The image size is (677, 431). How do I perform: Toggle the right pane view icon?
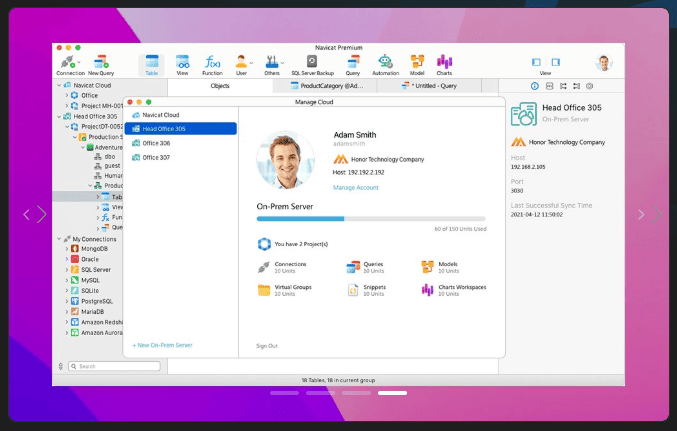pos(556,62)
